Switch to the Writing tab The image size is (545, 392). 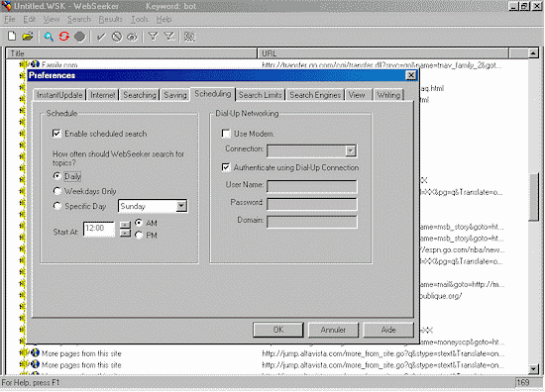pyautogui.click(x=388, y=95)
